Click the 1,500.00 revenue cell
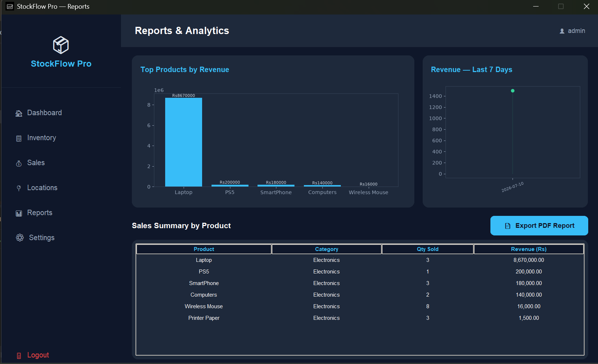This screenshot has width=598, height=364. (x=529, y=318)
